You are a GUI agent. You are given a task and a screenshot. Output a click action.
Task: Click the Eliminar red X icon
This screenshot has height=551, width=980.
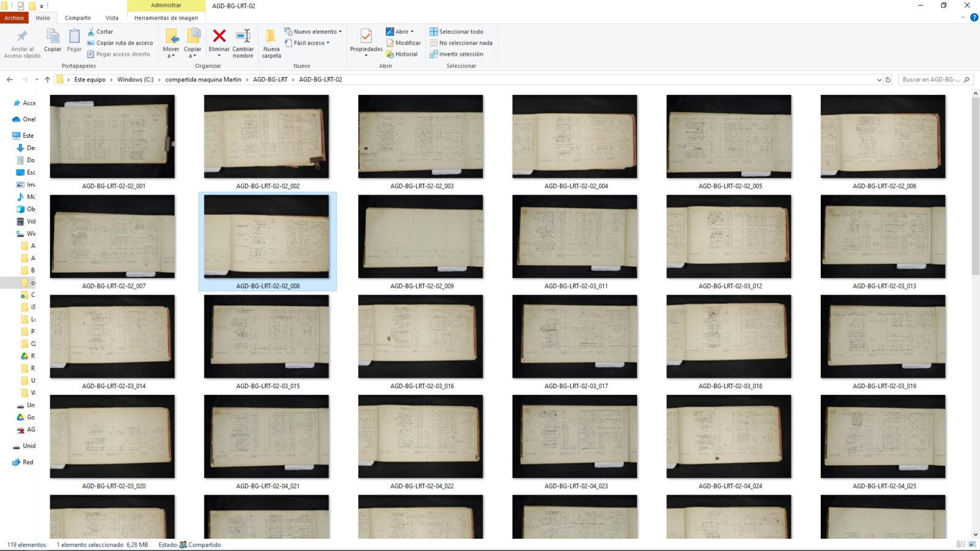click(x=219, y=37)
